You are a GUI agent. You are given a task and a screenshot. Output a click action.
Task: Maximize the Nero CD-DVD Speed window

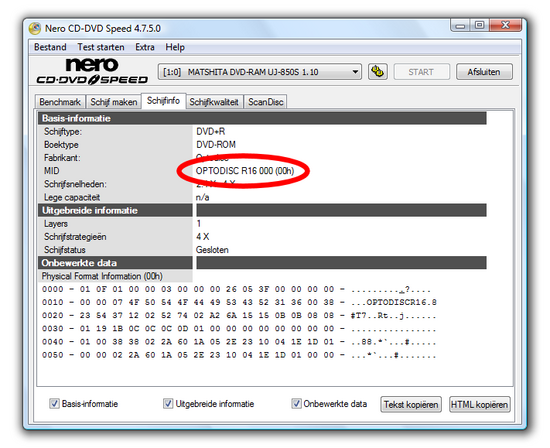coord(479,25)
